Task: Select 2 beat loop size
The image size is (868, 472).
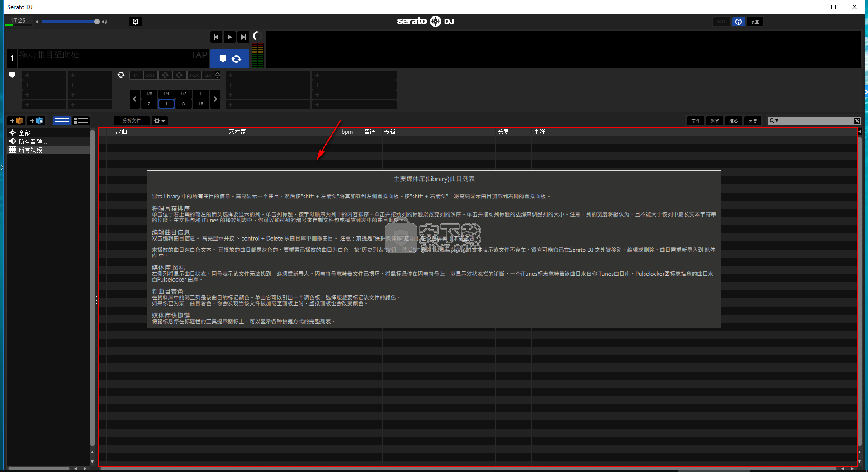Action: [149, 104]
